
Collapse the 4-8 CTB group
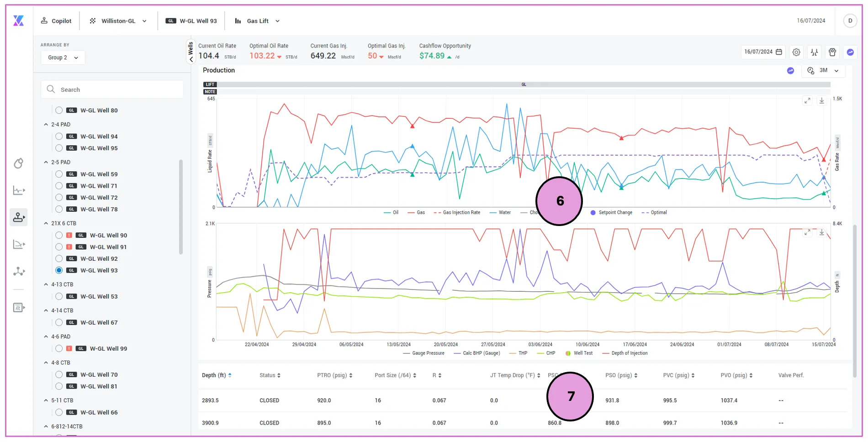click(46, 363)
